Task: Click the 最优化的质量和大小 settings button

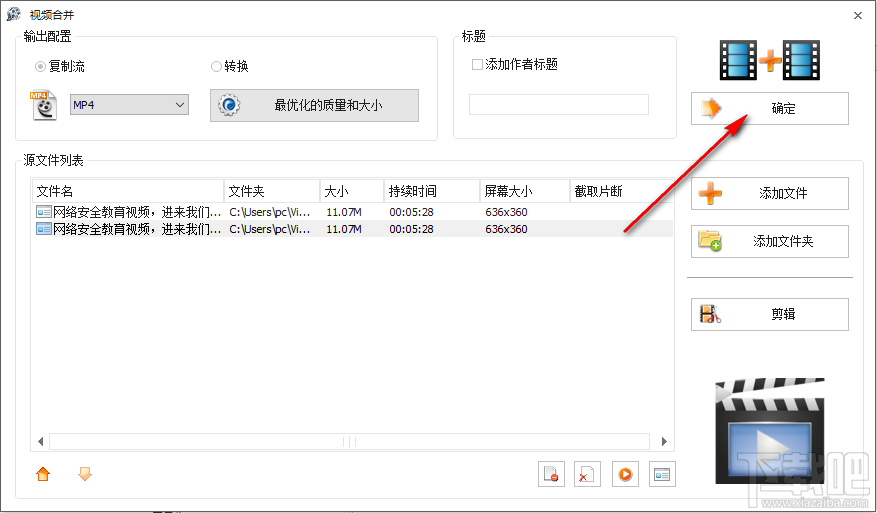Action: [314, 105]
